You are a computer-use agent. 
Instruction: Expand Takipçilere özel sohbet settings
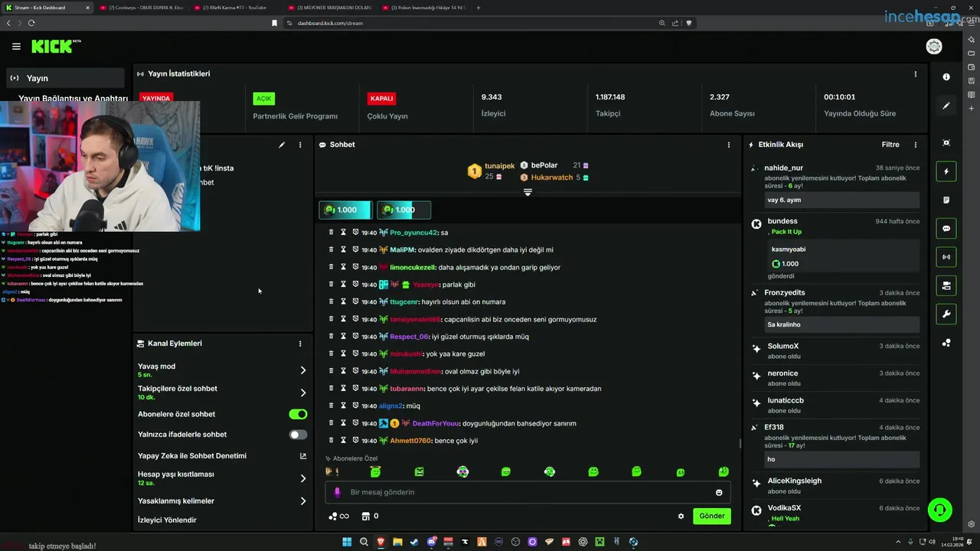tap(303, 393)
